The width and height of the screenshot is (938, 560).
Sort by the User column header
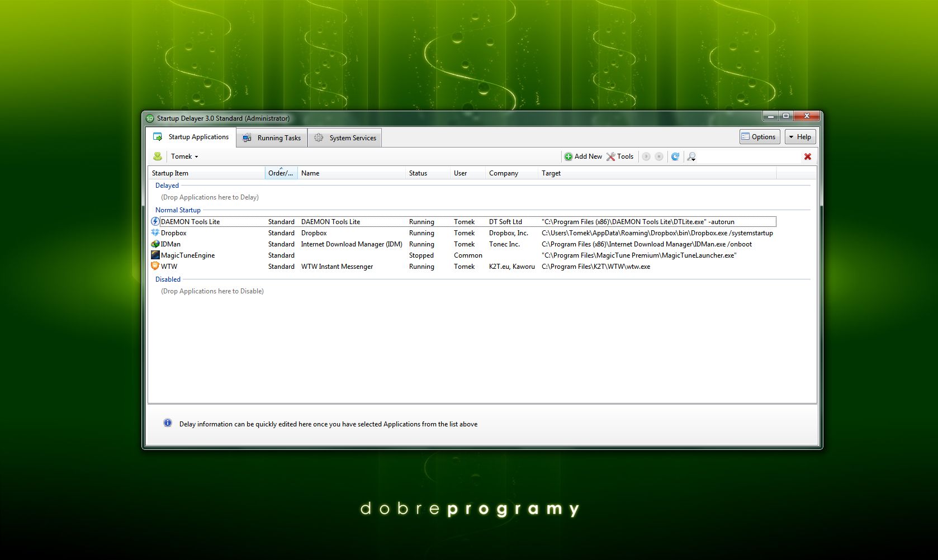click(x=468, y=173)
